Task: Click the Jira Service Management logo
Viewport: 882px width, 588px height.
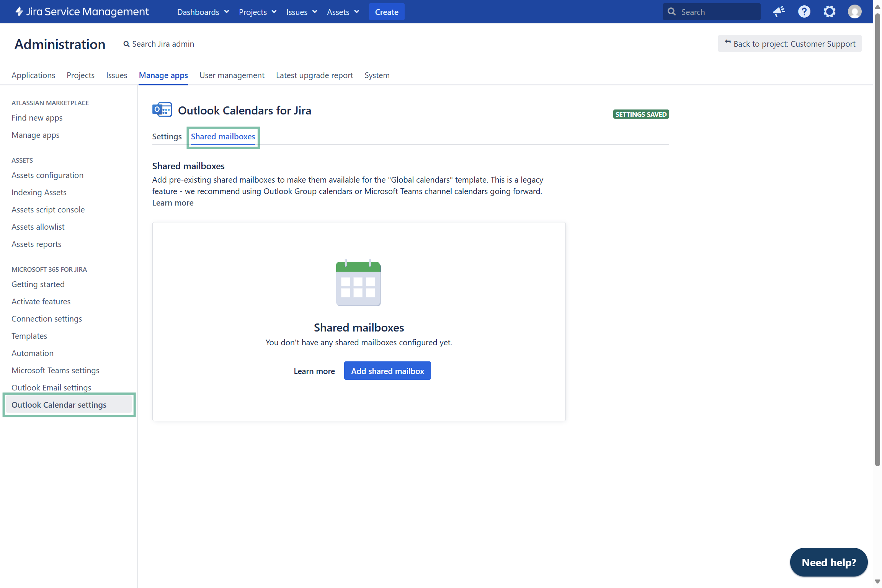Action: pyautogui.click(x=82, y=12)
